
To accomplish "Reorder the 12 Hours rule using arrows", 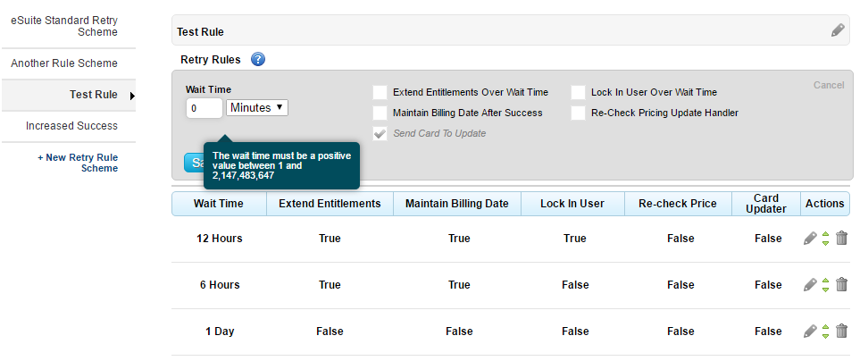I will tap(826, 239).
